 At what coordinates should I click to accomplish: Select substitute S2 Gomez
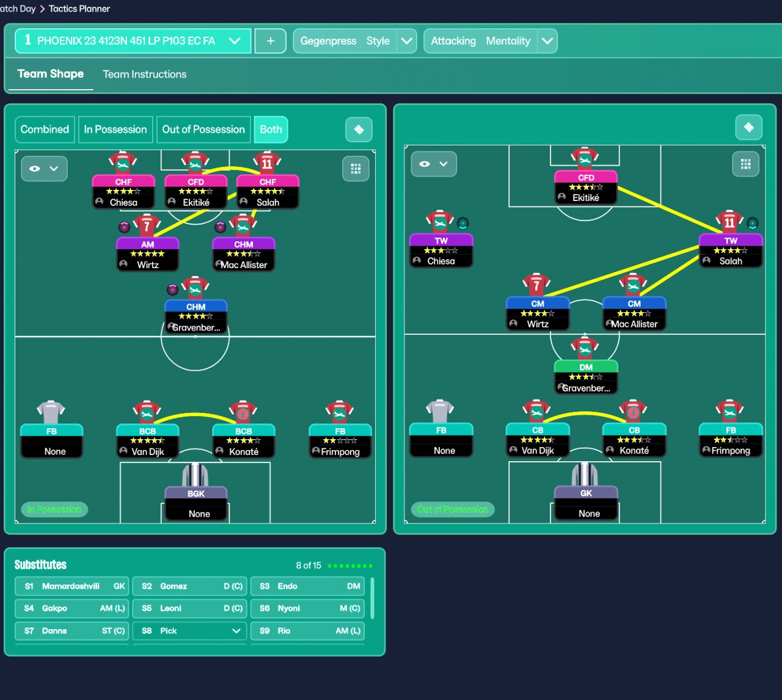[x=190, y=586]
